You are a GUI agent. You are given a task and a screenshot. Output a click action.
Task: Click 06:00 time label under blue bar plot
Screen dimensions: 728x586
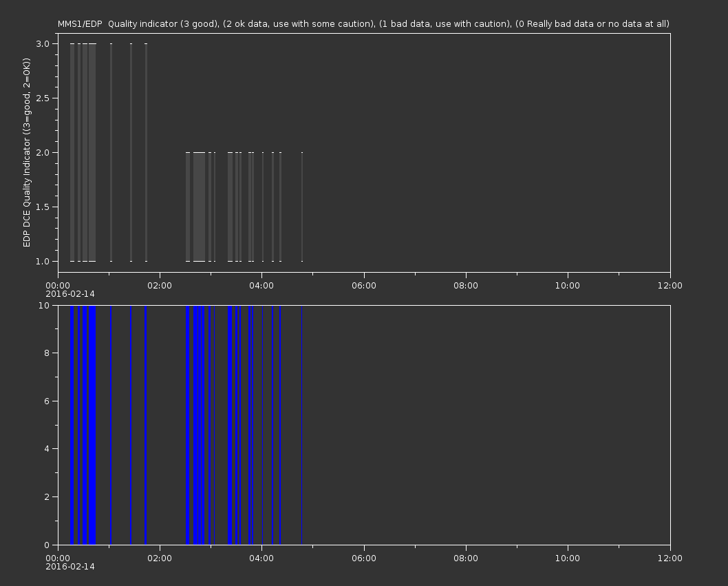tap(364, 558)
